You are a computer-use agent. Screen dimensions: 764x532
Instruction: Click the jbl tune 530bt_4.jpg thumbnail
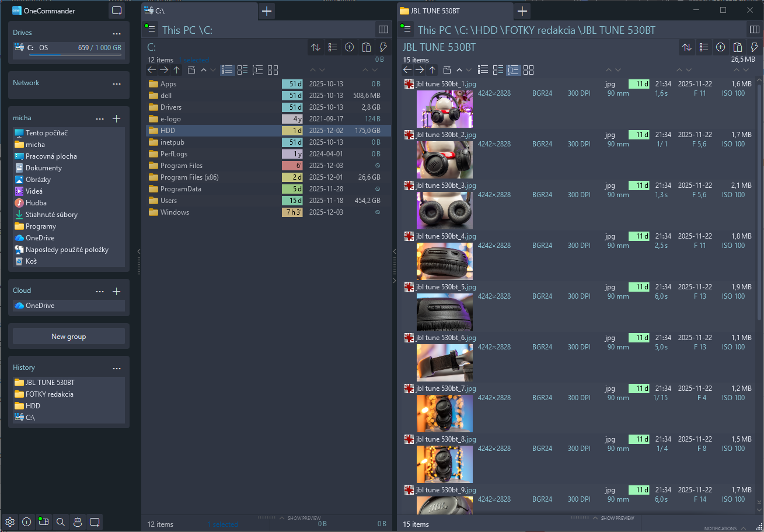[x=444, y=261]
